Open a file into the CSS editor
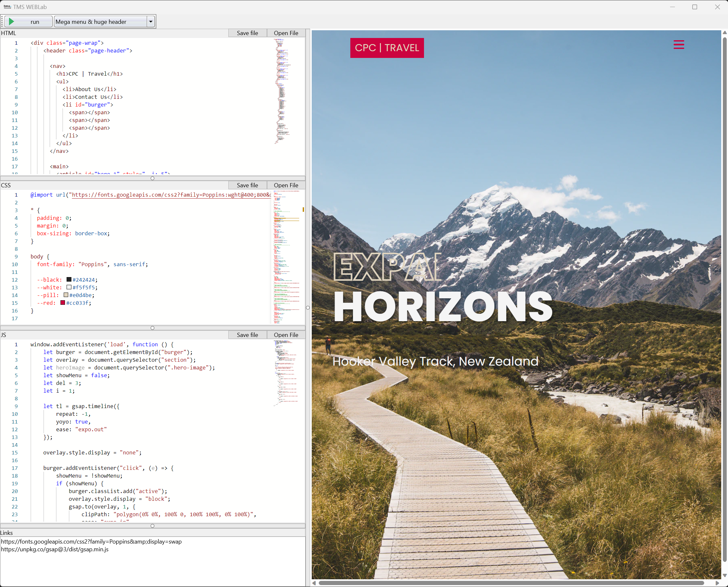 (x=286, y=185)
